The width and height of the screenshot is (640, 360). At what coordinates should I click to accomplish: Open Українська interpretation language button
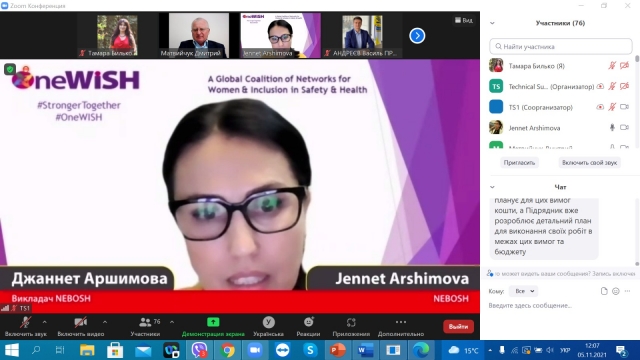268,327
